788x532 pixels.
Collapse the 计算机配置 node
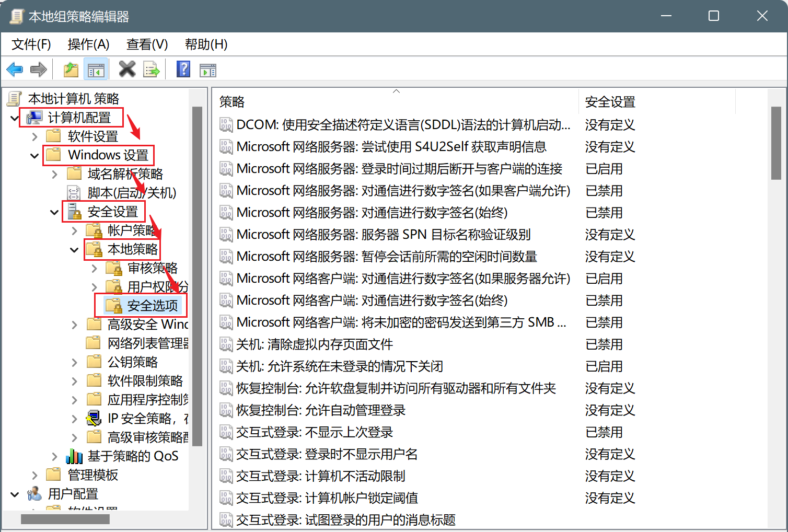click(x=15, y=118)
